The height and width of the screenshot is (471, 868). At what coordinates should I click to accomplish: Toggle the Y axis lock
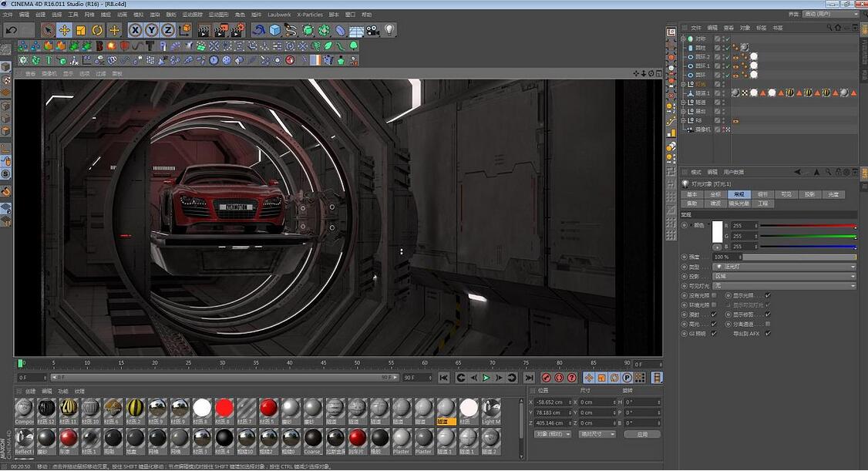[x=152, y=30]
